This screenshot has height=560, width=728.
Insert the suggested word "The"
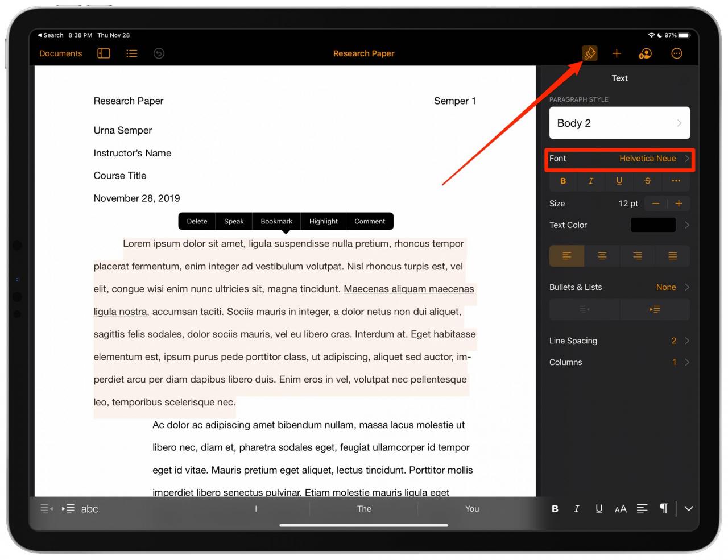[x=364, y=509]
